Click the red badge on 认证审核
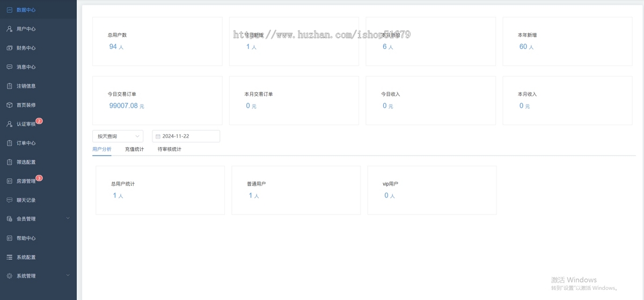Viewport: 644px width, 300px height. click(39, 121)
